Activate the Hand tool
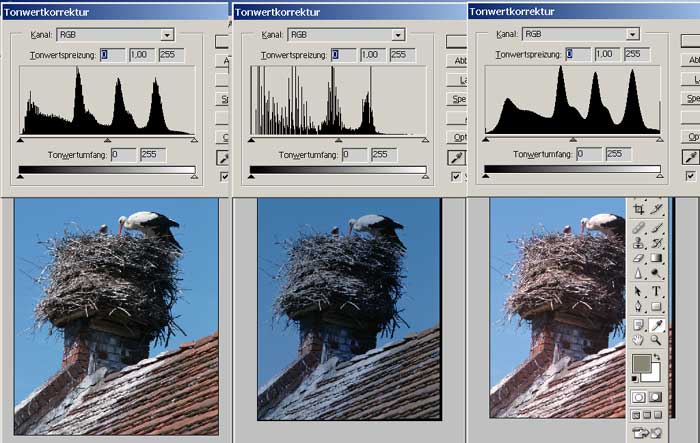Image resolution: width=700 pixels, height=443 pixels. 638,340
